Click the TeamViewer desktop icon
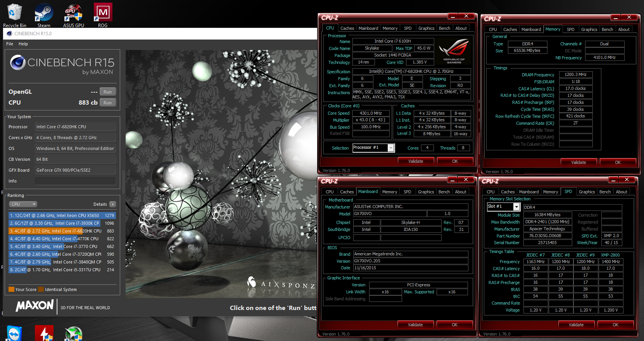The image size is (644, 341). point(14,334)
